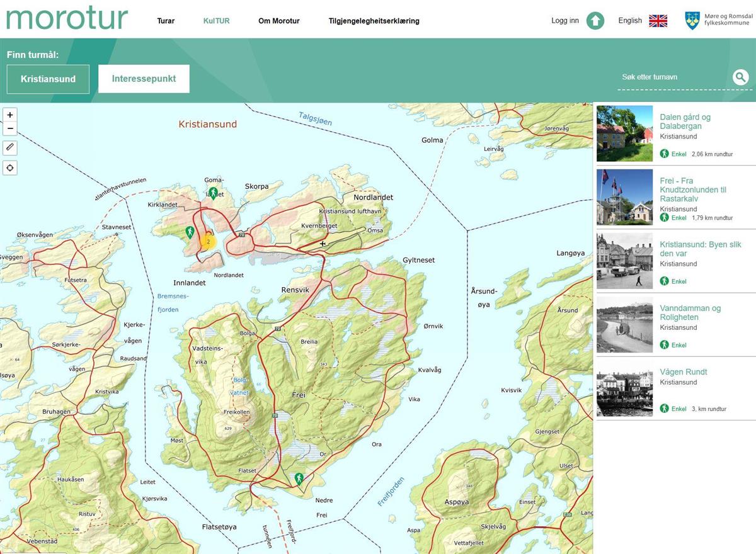Click the green upload arrow icon beside Logg inn
Viewport: 756px width, 554px height.
point(595,21)
